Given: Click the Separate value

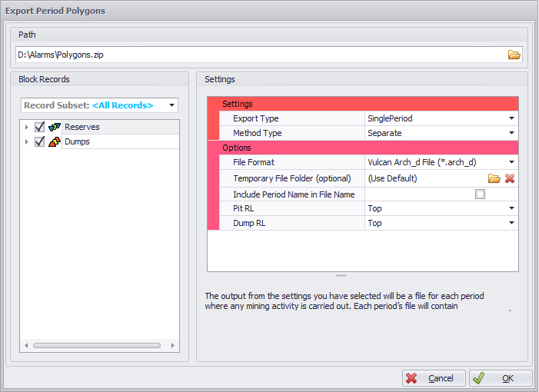Looking at the screenshot, I should [384, 133].
